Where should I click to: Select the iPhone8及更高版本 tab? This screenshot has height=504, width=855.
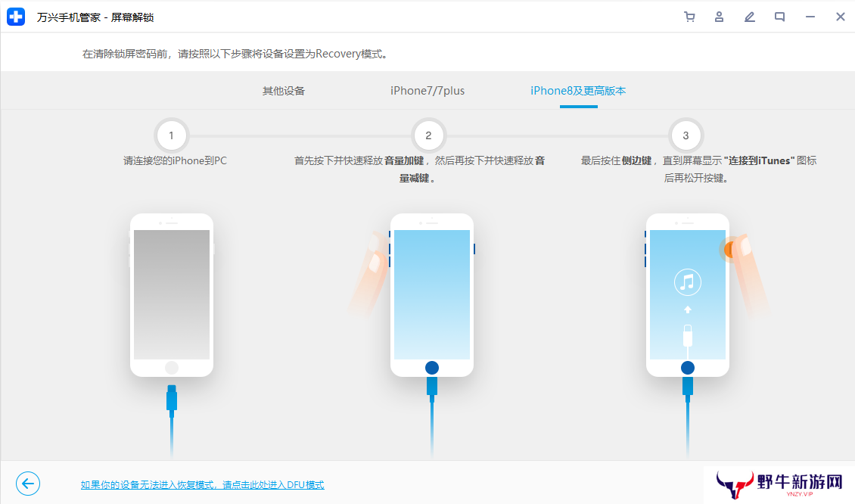(578, 91)
